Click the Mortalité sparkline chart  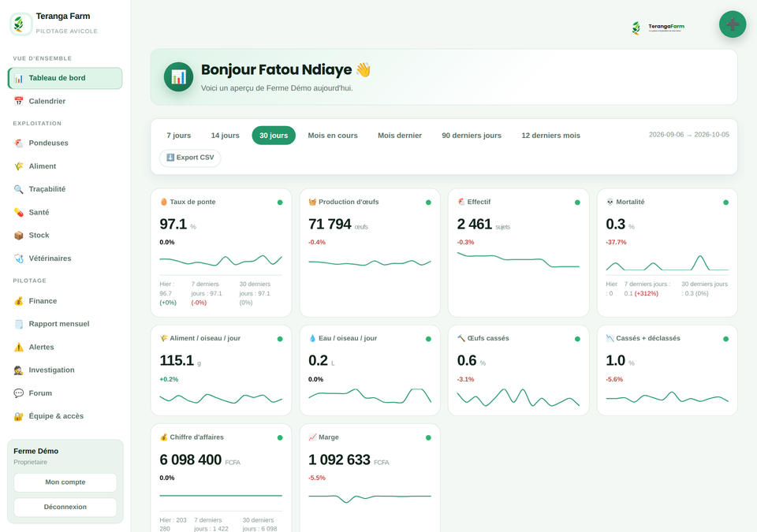667,262
